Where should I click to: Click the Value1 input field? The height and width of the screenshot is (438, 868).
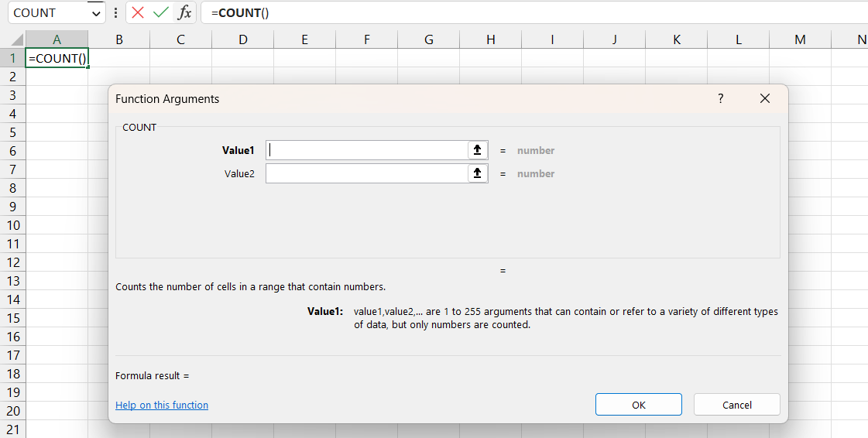click(x=367, y=150)
